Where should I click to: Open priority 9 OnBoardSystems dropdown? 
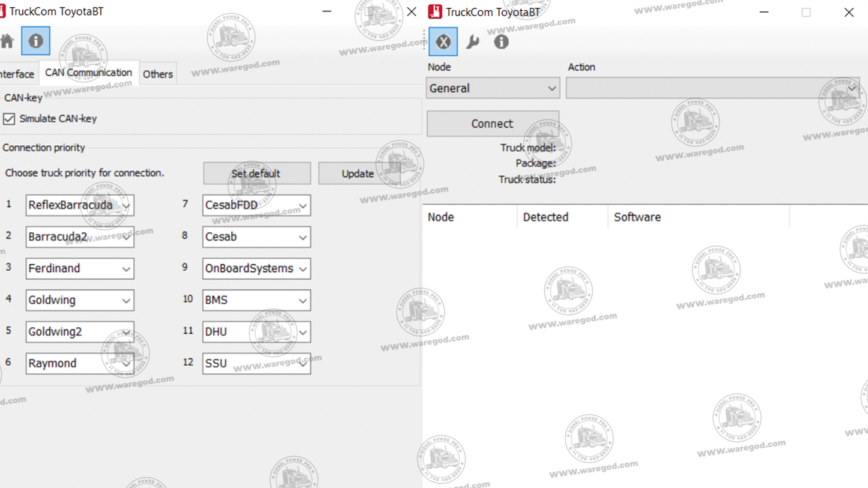(x=256, y=268)
